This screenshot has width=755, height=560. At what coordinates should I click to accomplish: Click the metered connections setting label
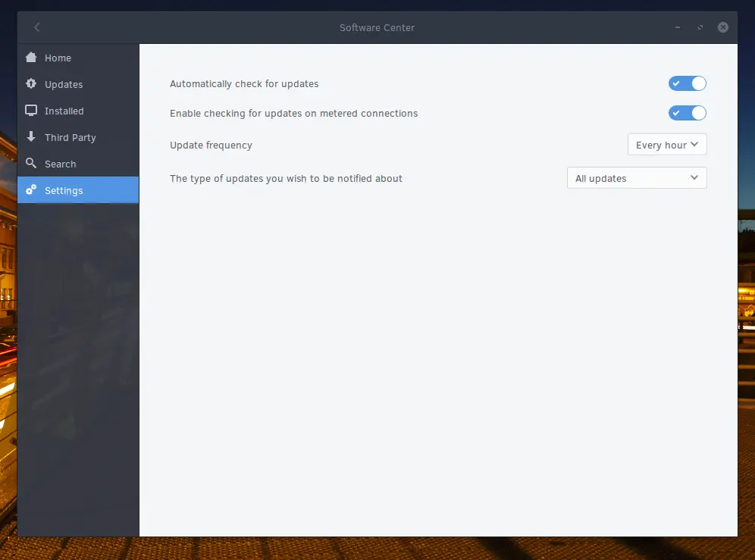pos(293,114)
